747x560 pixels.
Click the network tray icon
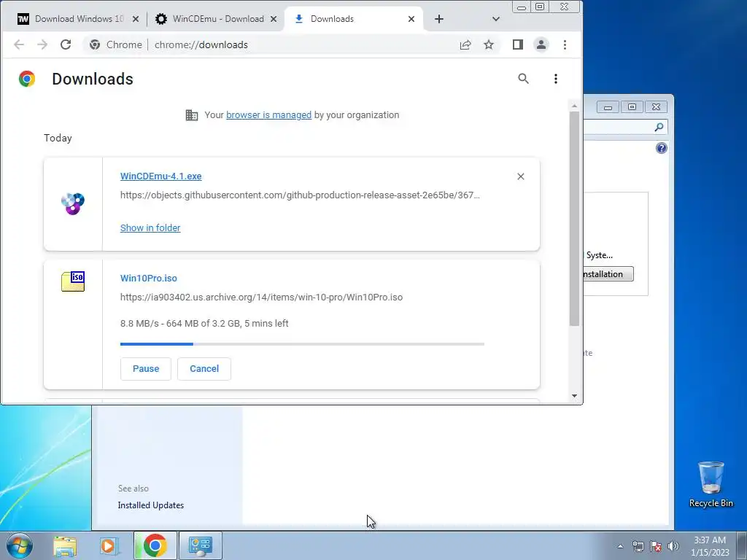pos(638,546)
